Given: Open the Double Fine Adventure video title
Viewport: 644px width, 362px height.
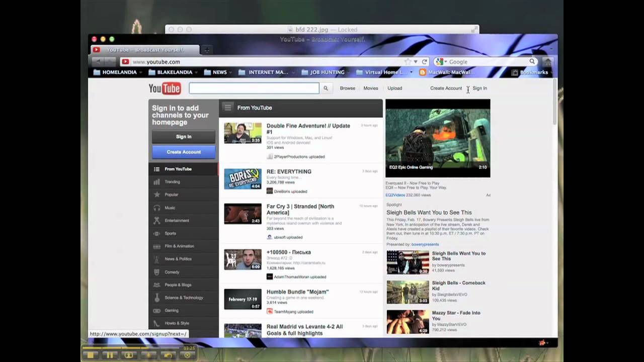Looking at the screenshot, I should (x=308, y=129).
